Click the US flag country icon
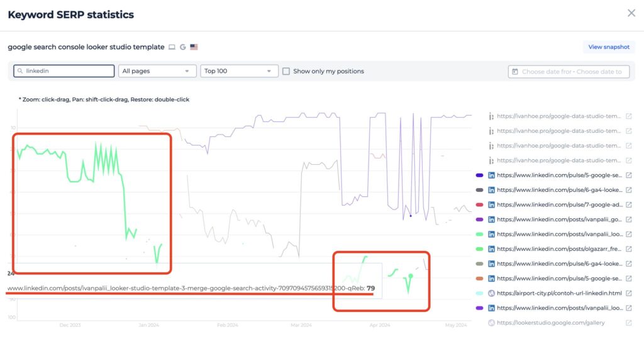Viewport: 644px width, 356px height. [x=194, y=47]
